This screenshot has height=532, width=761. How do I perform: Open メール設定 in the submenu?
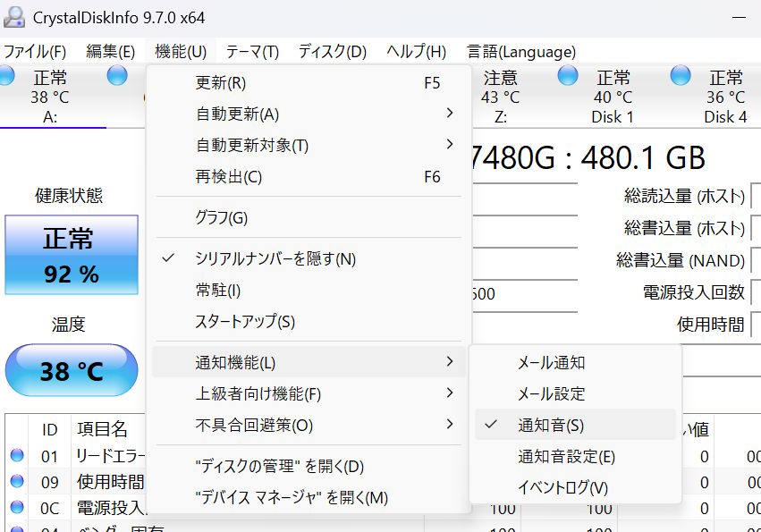point(575,393)
